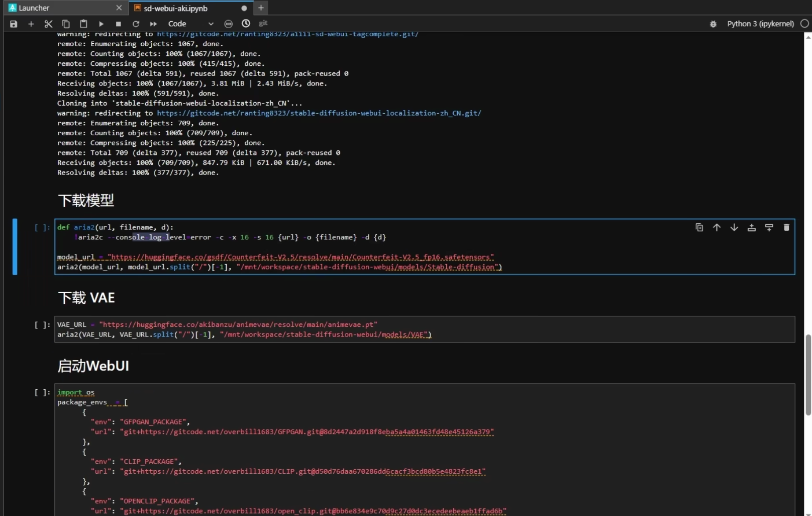Click the animevae.pt URL string

pos(238,324)
